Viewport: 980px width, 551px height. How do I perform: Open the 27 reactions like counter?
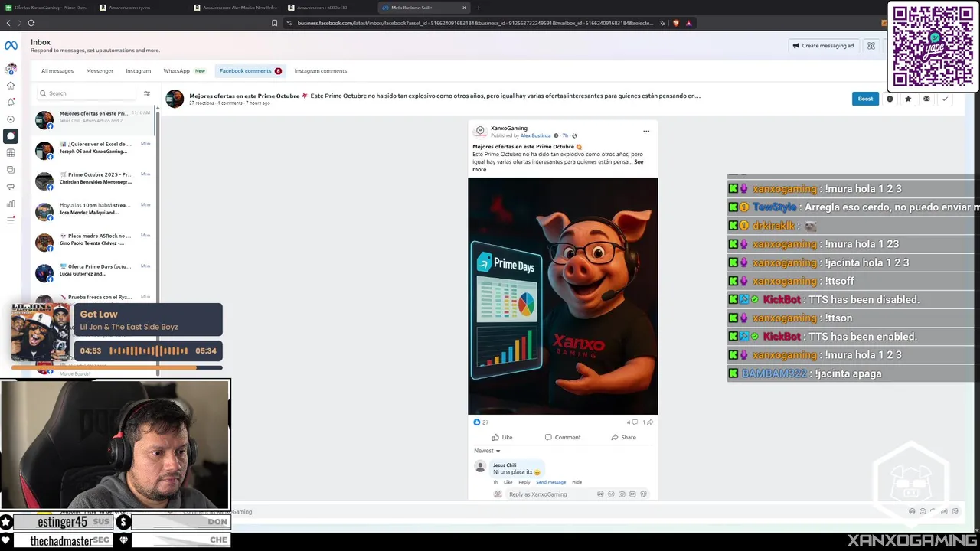(481, 422)
